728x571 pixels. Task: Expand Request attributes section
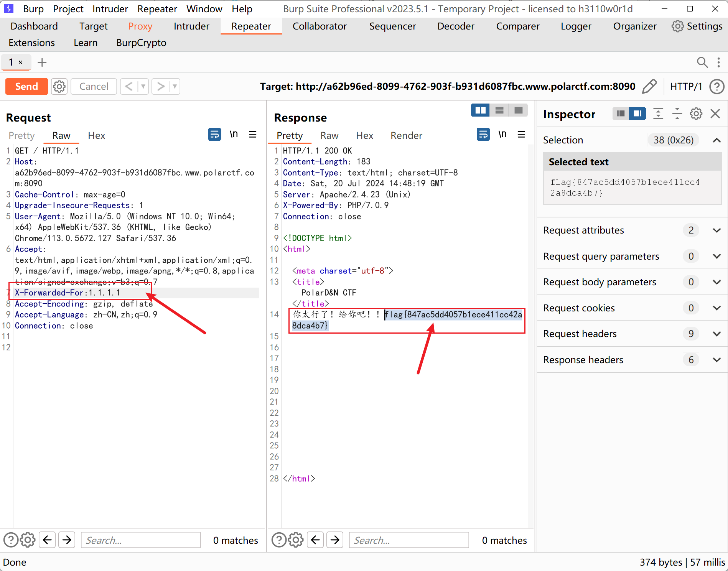coord(716,230)
